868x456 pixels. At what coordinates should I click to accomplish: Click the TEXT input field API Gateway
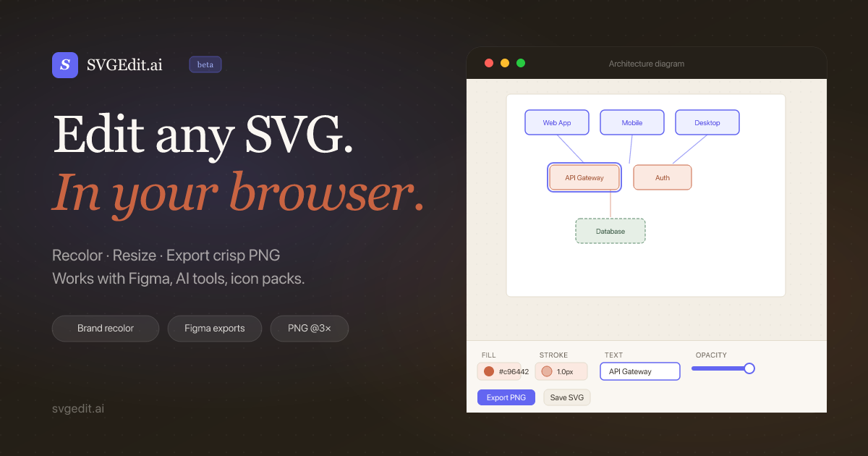(x=640, y=371)
